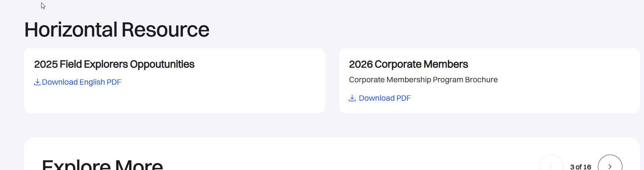Image resolution: width=644 pixels, height=170 pixels.
Task: Click the Horizontal Resource heading
Action: [x=117, y=30]
